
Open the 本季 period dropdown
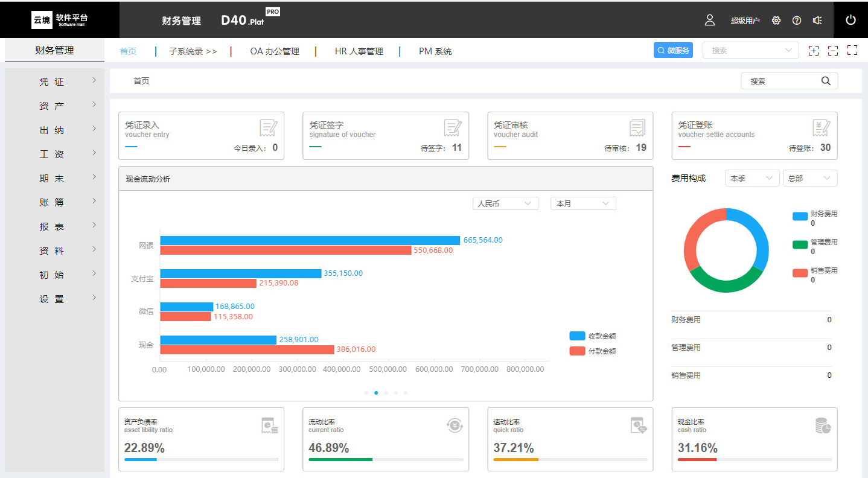[752, 179]
